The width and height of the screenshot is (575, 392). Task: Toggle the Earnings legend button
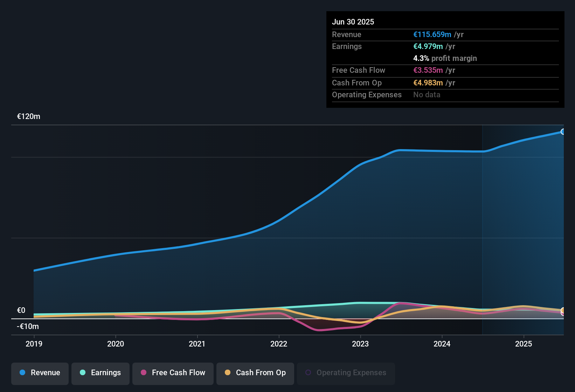101,373
